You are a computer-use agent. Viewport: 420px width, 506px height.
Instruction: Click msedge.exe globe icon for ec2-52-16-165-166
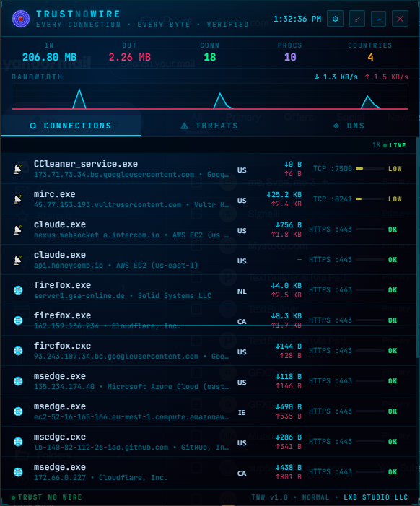18,411
